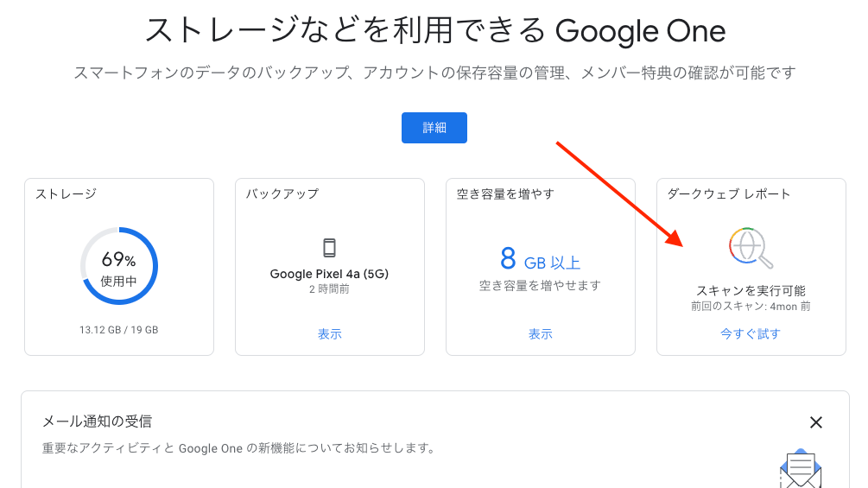868x488 pixels.
Task: Close the メール通知の受信 banner
Action: [x=815, y=422]
